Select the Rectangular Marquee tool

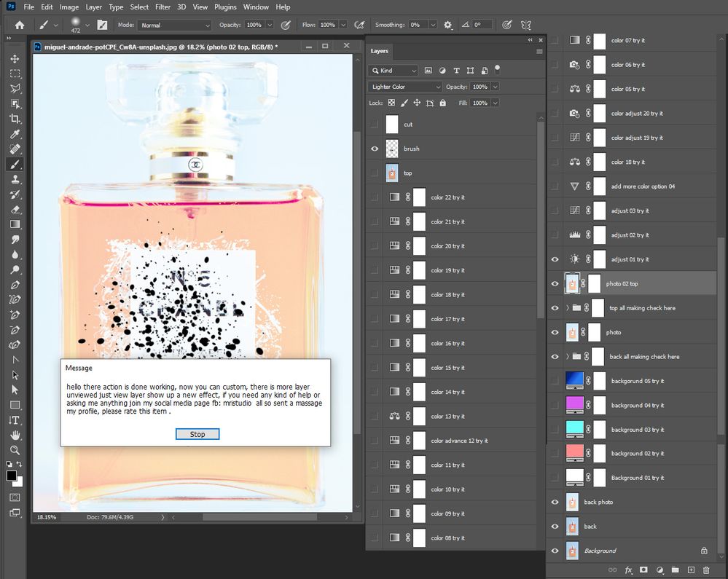[x=15, y=74]
